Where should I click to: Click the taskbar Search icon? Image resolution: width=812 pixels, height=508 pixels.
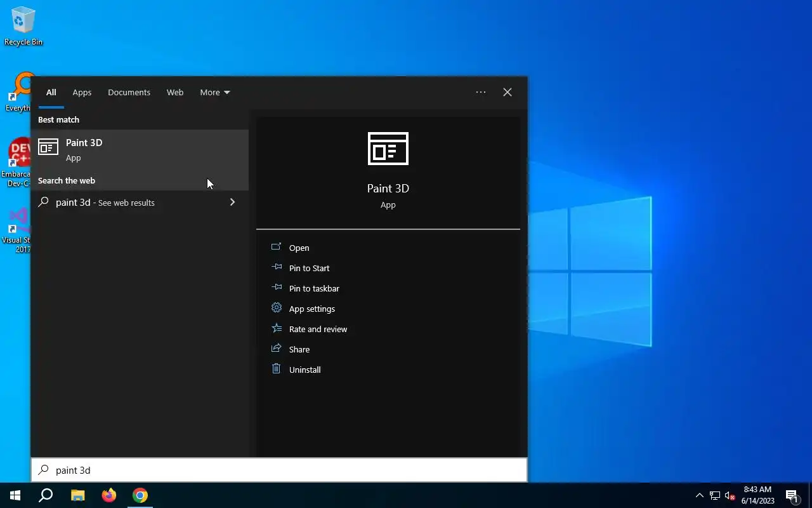click(x=46, y=495)
